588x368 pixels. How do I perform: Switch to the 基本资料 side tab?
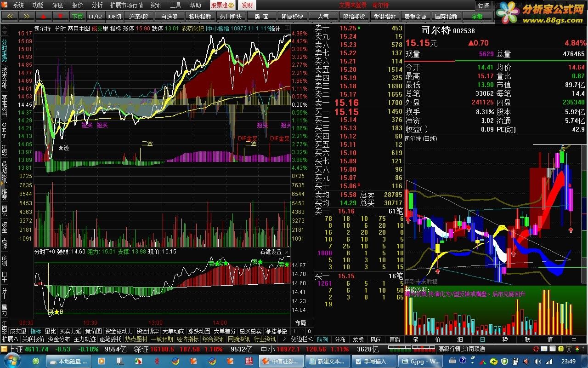click(4, 105)
